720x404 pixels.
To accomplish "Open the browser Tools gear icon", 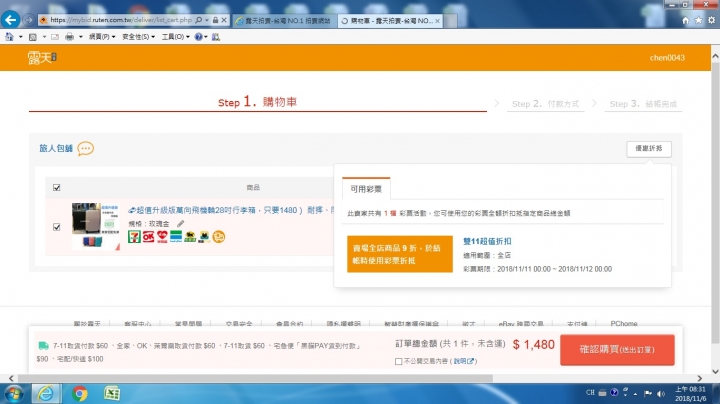I will [711, 21].
